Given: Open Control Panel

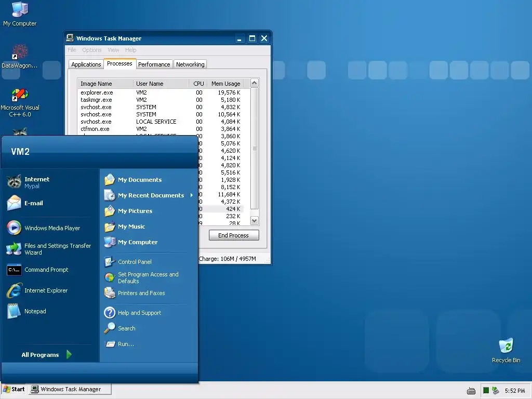Looking at the screenshot, I should click(128, 262).
